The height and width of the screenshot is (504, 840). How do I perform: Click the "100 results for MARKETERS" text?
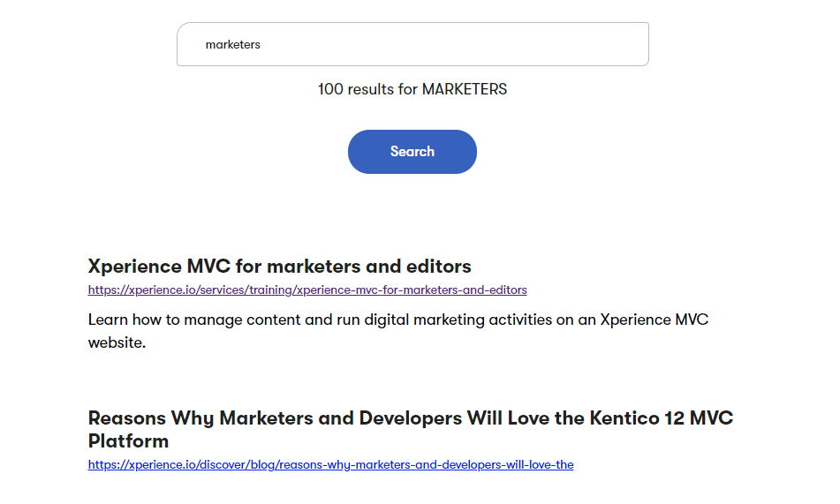point(412,89)
